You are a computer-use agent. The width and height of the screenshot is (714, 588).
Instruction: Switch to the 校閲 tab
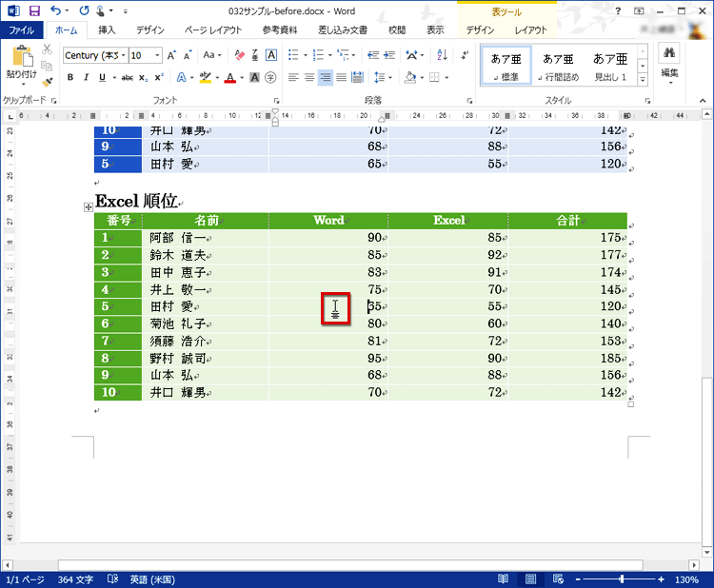pos(397,30)
